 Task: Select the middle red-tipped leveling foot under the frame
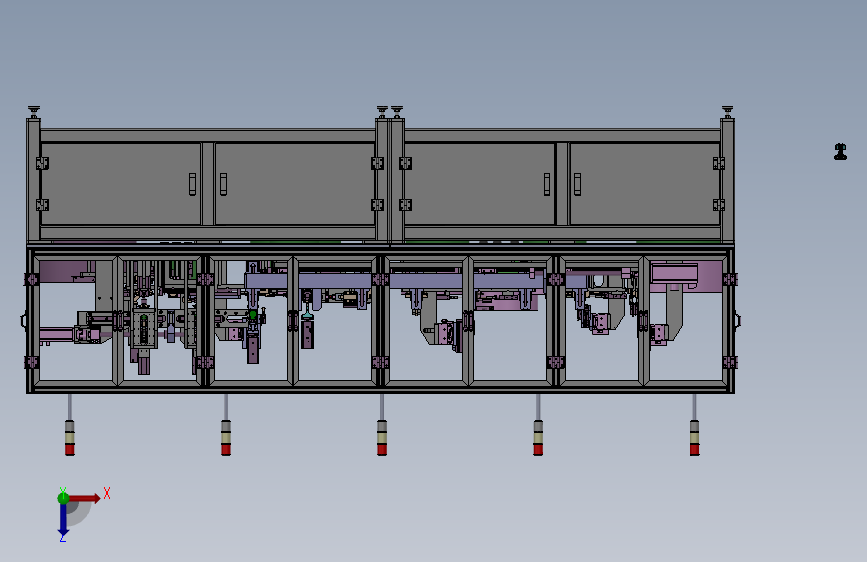pyautogui.click(x=382, y=438)
